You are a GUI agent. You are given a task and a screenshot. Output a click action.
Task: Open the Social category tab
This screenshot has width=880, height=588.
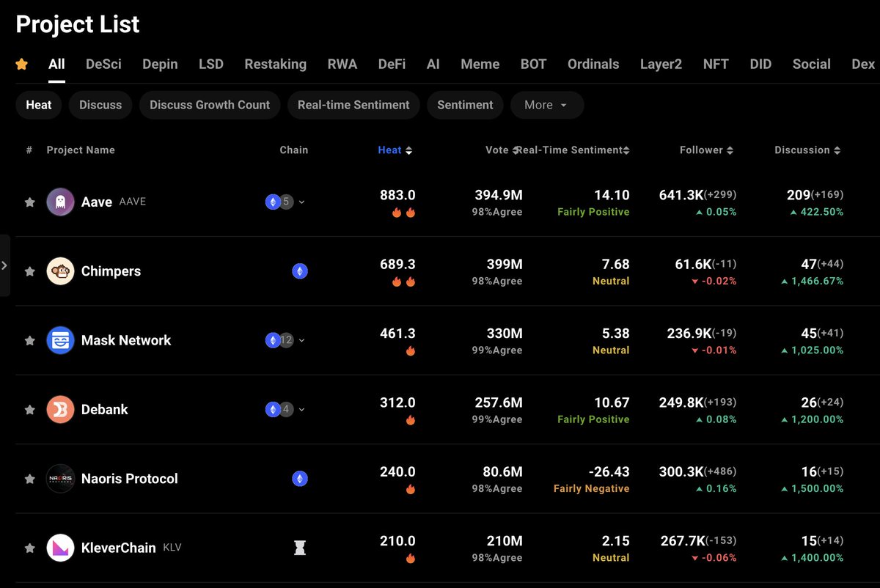[x=811, y=65]
